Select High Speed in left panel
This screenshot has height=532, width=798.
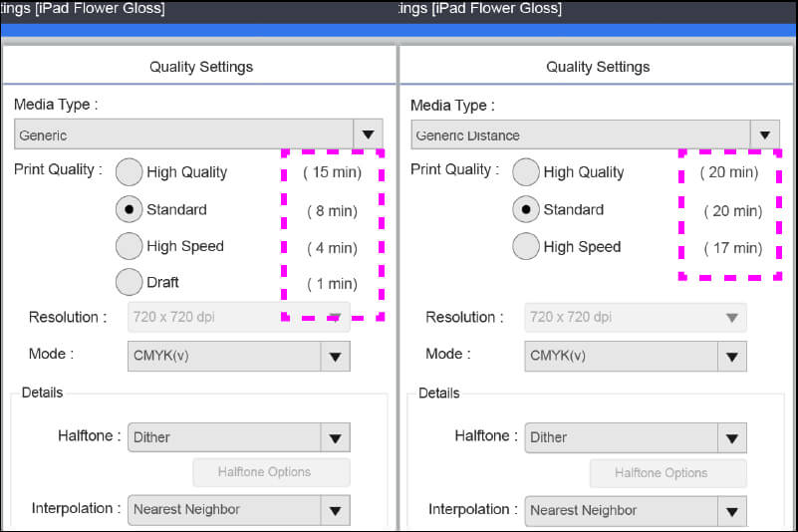pos(130,246)
